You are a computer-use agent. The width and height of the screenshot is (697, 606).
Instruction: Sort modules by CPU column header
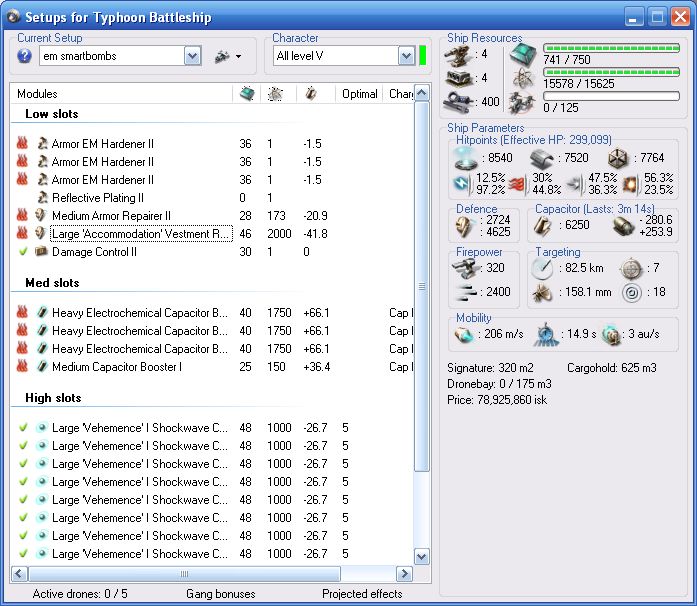247,94
